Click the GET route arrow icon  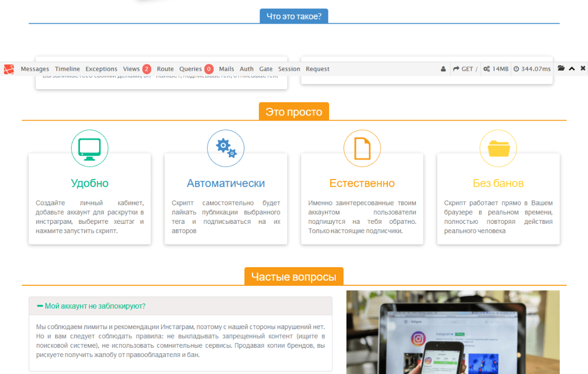[456, 69]
